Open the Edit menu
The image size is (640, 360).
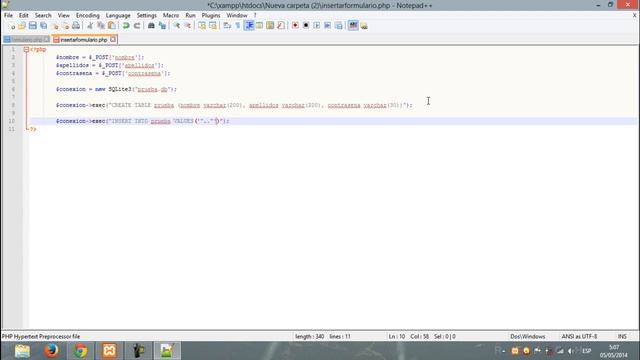tap(24, 16)
